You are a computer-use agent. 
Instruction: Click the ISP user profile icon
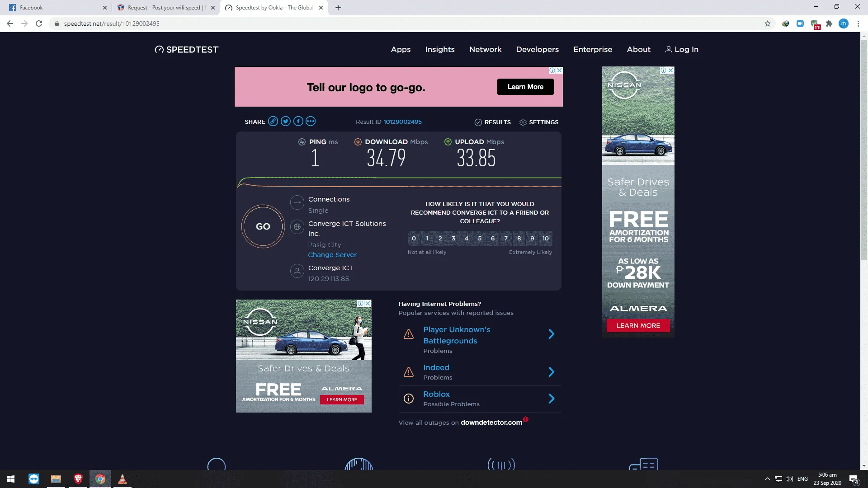(x=297, y=271)
